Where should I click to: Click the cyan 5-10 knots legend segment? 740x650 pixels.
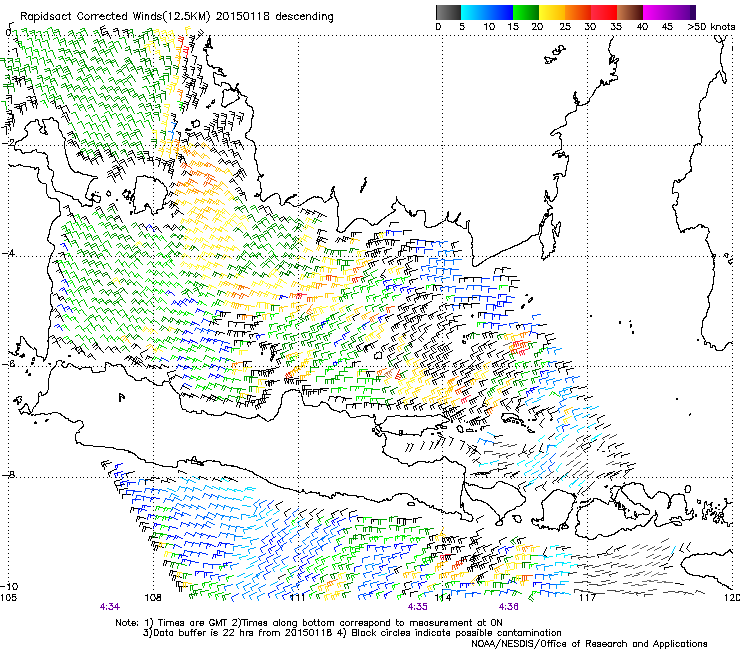pos(474,12)
